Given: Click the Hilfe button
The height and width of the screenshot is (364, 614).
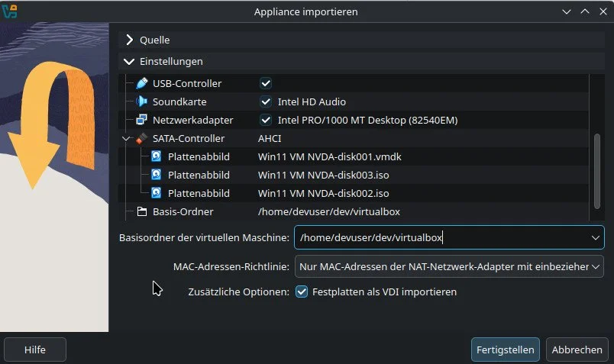Looking at the screenshot, I should 35,350.
